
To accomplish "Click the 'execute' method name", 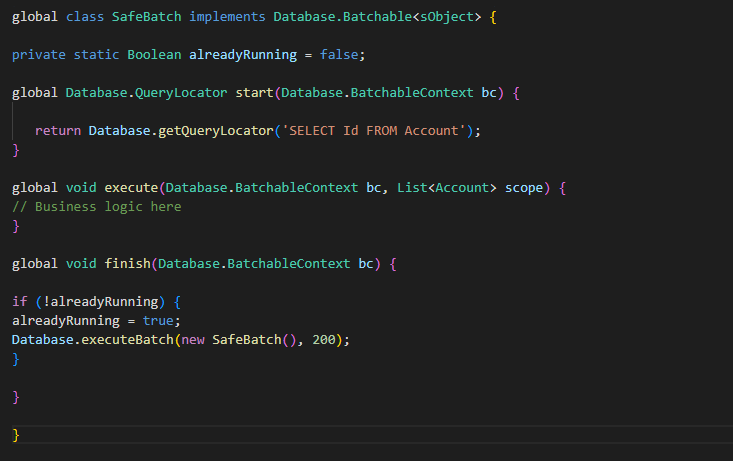I will click(131, 187).
